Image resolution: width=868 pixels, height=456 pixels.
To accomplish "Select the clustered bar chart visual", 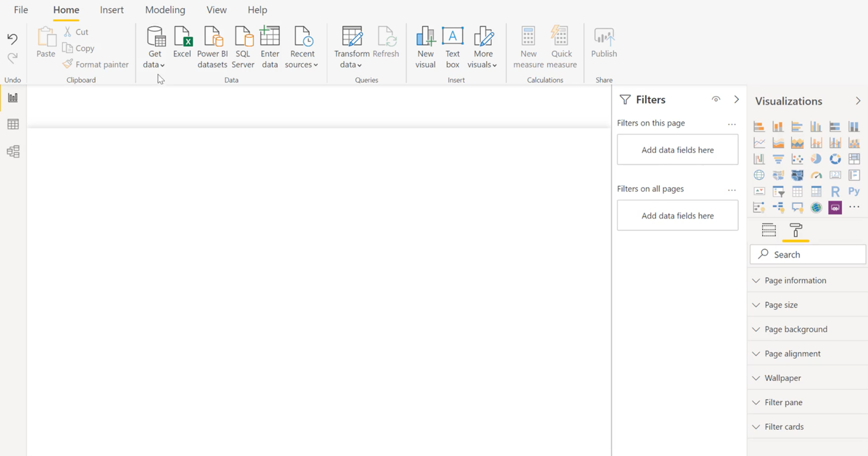I will click(797, 126).
